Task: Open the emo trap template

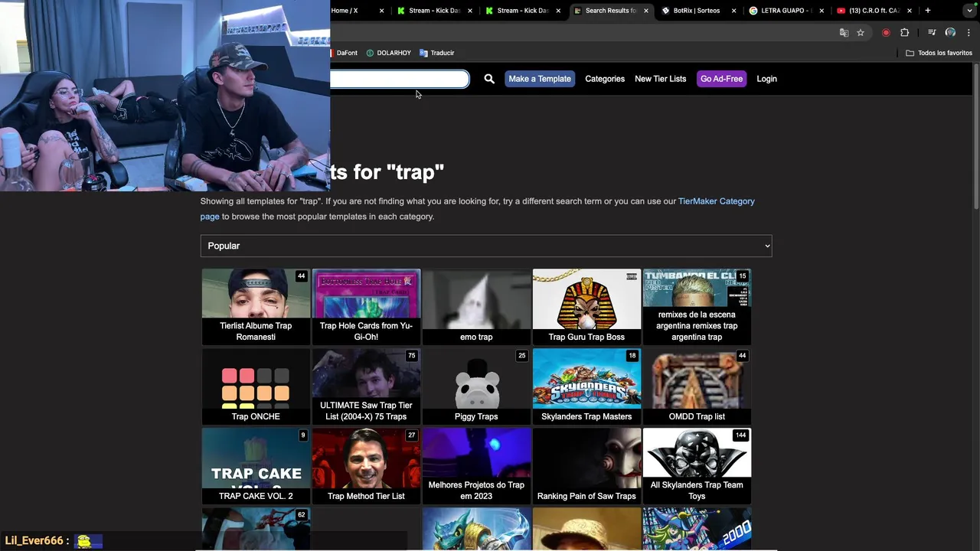Action: 476,307
